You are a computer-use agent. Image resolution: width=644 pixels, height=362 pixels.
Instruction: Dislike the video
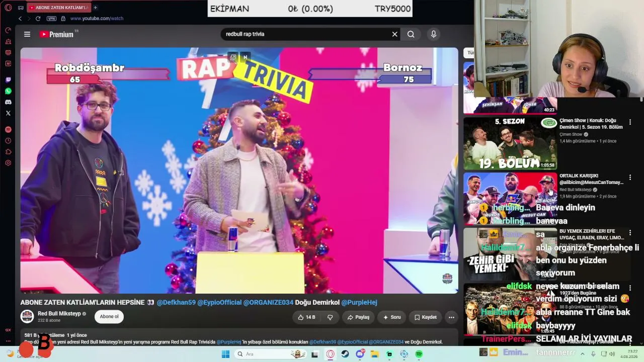330,317
